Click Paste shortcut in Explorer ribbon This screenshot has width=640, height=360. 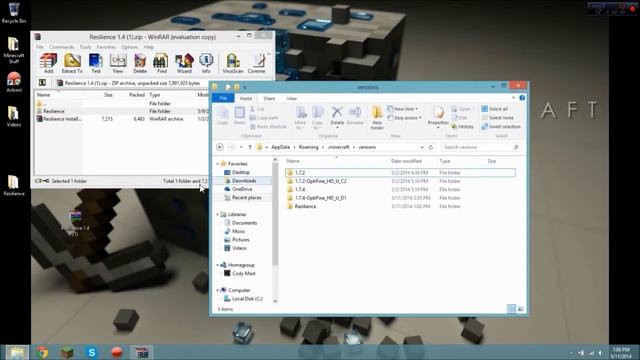click(x=268, y=127)
